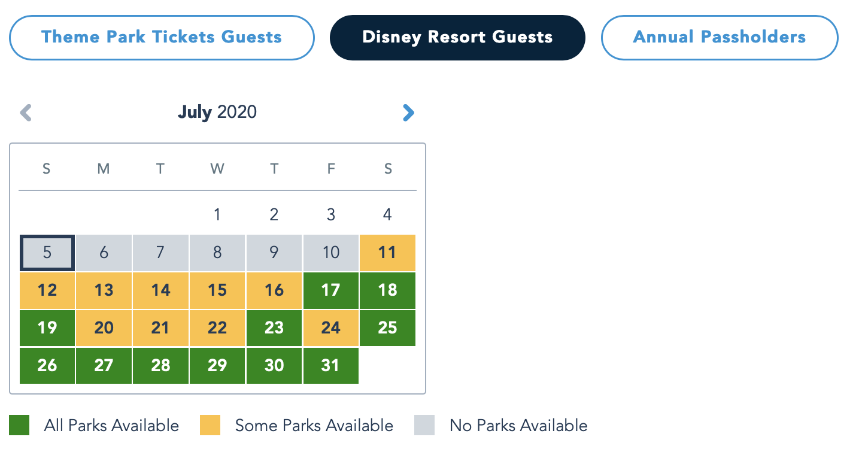Choose July 11 on the calendar

pos(387,253)
